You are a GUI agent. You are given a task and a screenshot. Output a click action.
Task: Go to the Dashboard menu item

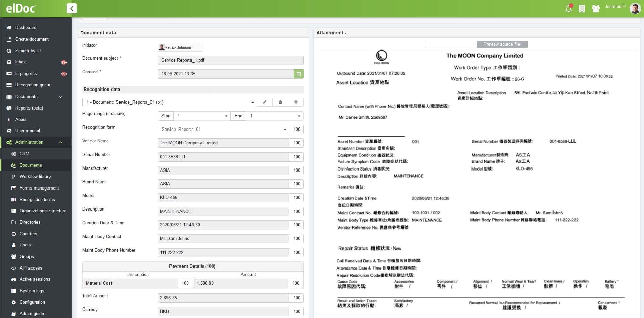(x=26, y=27)
